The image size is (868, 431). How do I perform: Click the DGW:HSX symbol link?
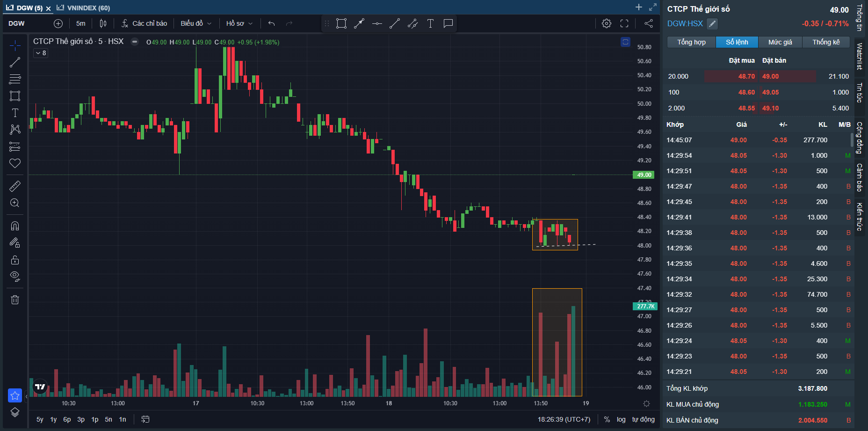(x=685, y=23)
